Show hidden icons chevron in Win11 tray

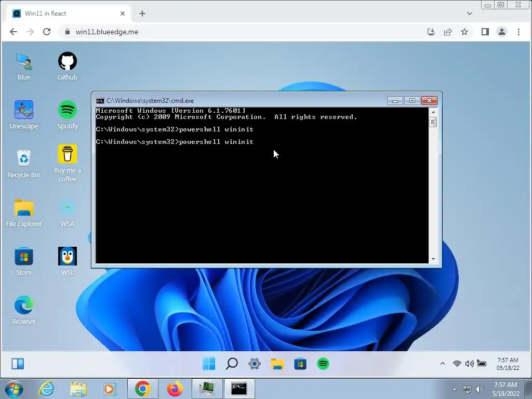point(443,363)
